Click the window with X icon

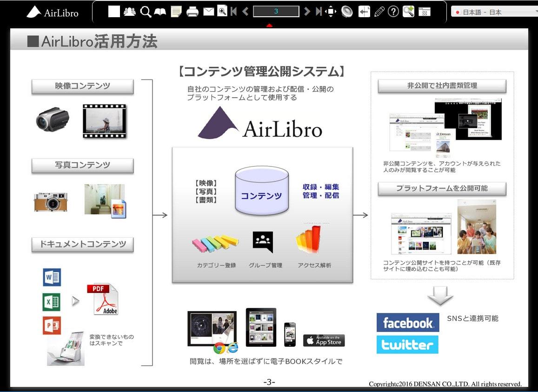(x=425, y=12)
